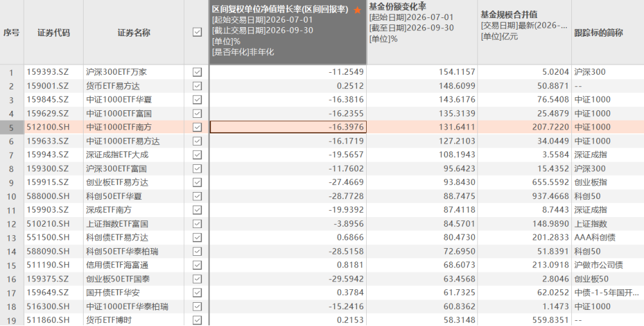Viewport: 644px width, 326px height.
Task: Toggle checkbox for 中证1000ETF易方达 row
Action: pos(197,141)
